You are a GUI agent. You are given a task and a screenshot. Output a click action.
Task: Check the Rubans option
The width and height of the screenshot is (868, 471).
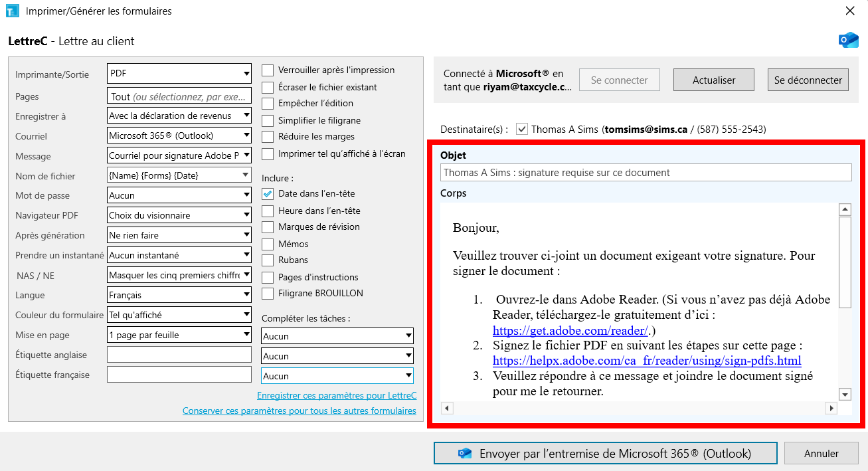268,260
